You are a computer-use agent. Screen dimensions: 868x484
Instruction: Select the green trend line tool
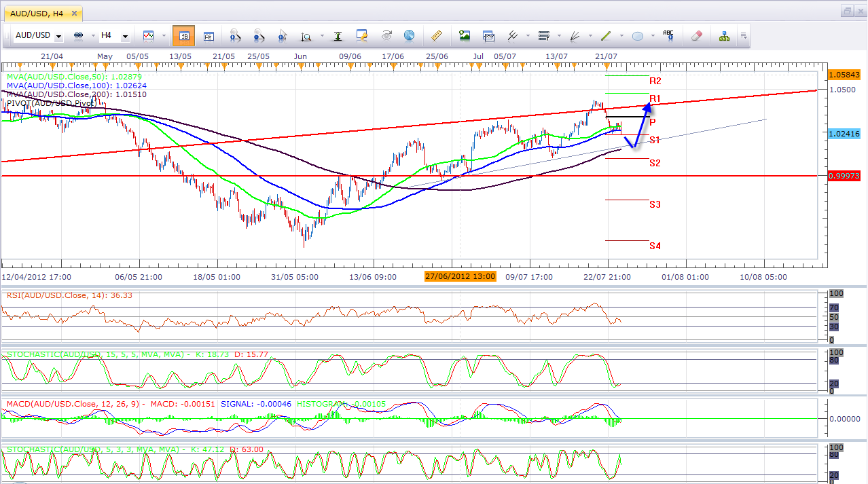coord(606,35)
